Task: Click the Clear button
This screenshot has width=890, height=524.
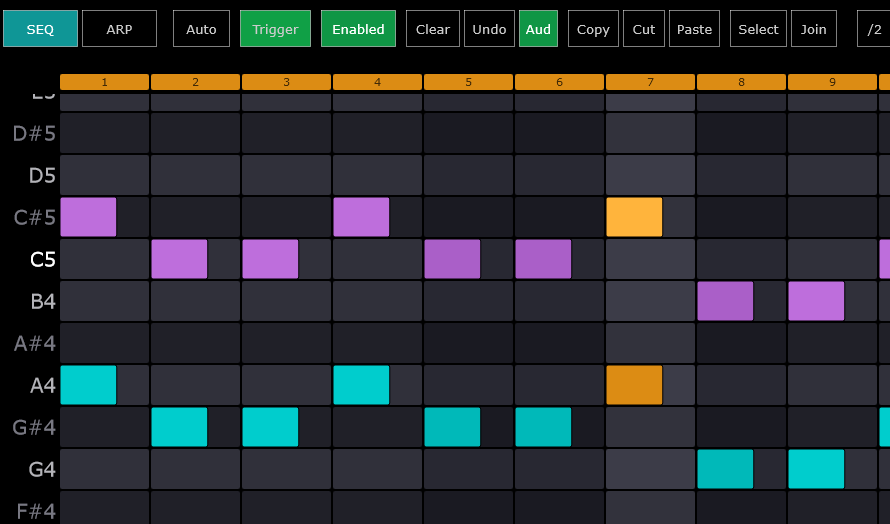Action: click(433, 29)
